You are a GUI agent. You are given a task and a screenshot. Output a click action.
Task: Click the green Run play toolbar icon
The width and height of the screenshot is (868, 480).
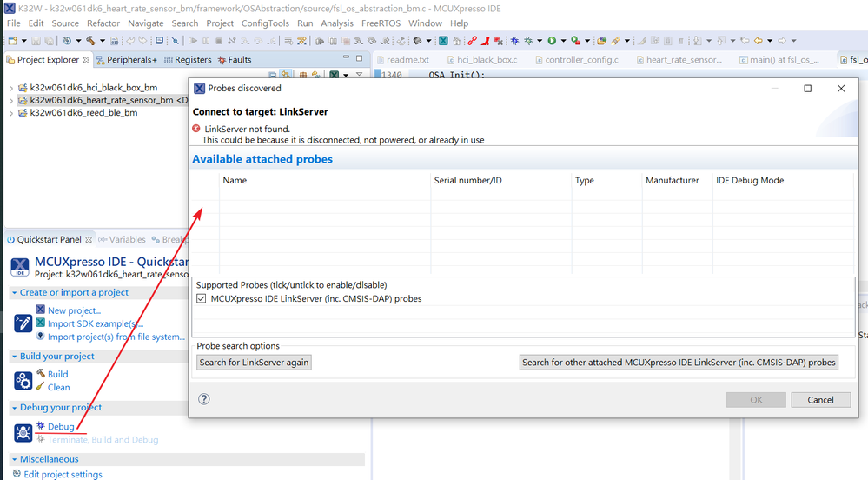click(552, 41)
